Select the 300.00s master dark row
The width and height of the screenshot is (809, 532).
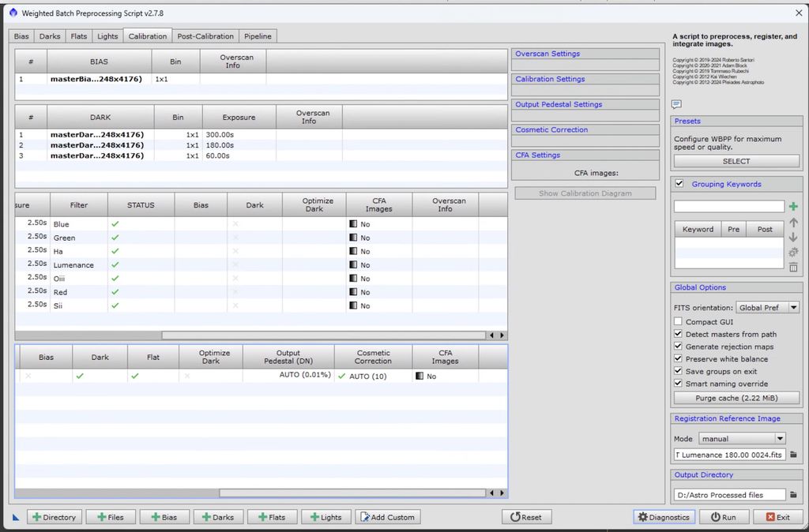(261, 134)
